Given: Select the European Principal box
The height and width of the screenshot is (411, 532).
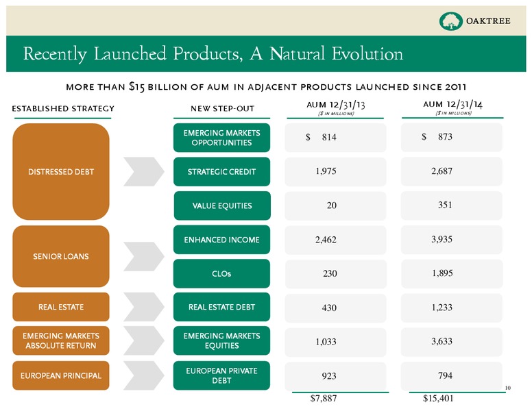Looking at the screenshot, I should pos(61,375).
